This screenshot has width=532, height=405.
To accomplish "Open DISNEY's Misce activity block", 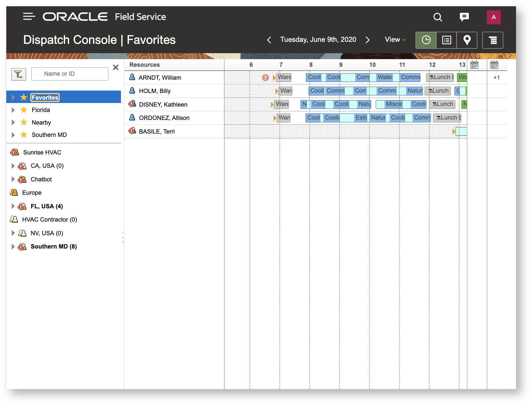I will [389, 104].
